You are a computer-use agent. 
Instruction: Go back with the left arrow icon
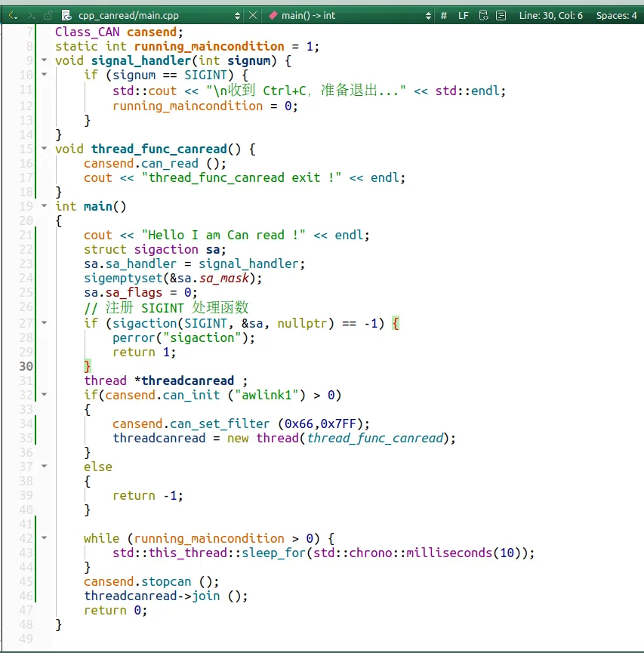pos(13,16)
